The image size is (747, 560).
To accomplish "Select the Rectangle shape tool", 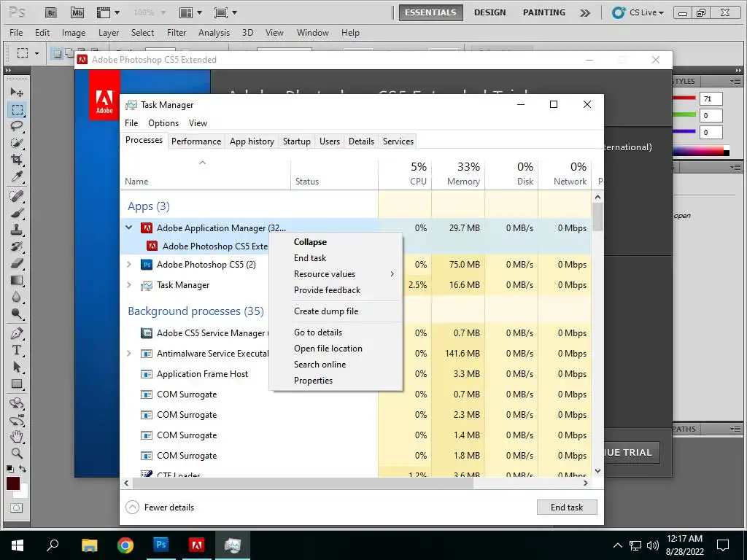I will (17, 384).
